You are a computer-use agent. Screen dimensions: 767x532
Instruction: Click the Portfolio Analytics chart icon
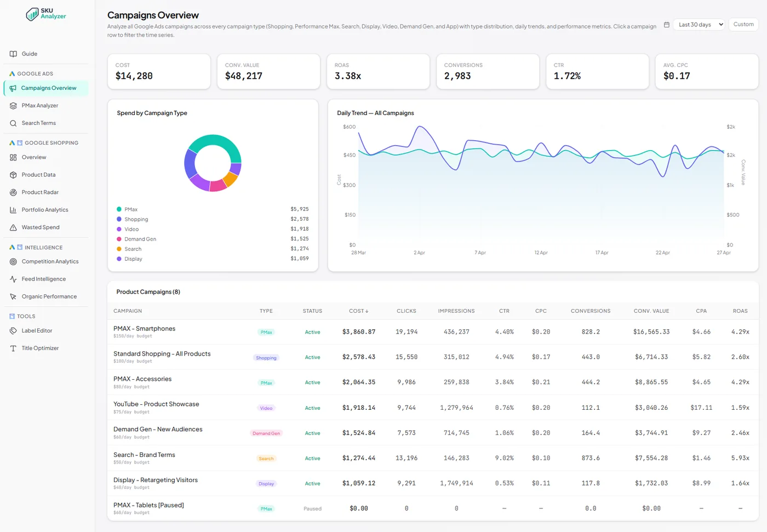click(13, 210)
